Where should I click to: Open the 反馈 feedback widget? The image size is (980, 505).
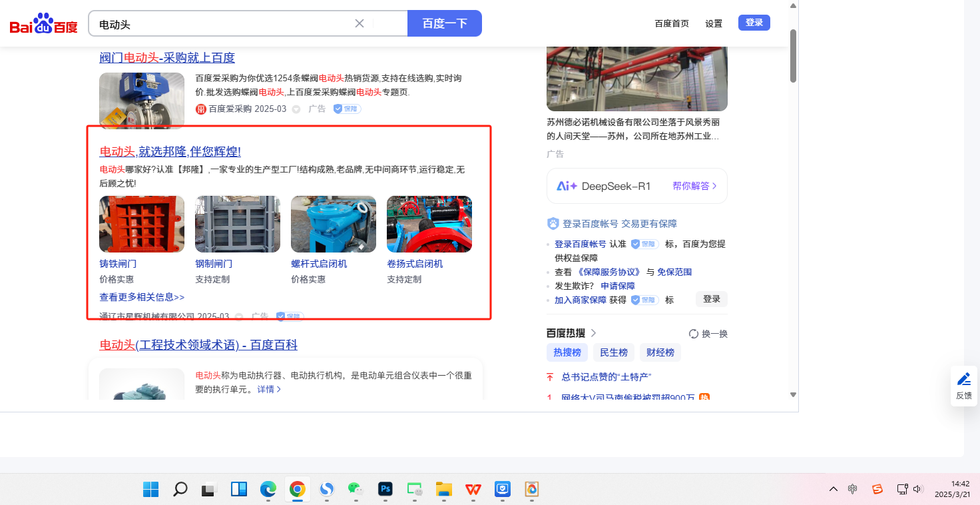pos(963,386)
